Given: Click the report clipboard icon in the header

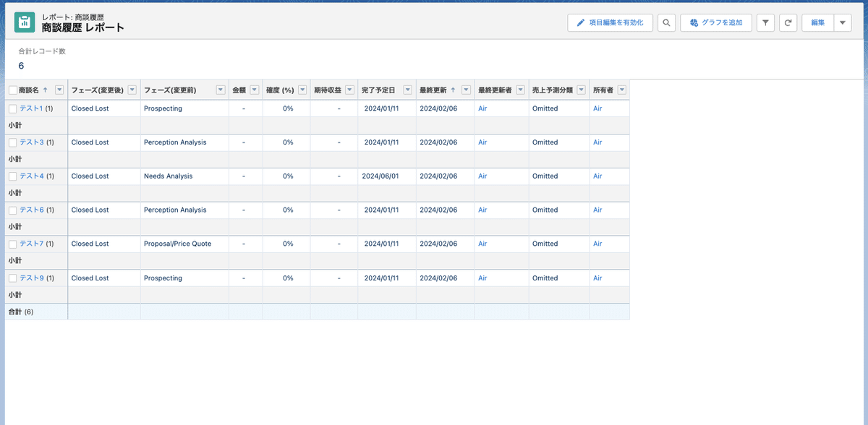Looking at the screenshot, I should 25,22.
